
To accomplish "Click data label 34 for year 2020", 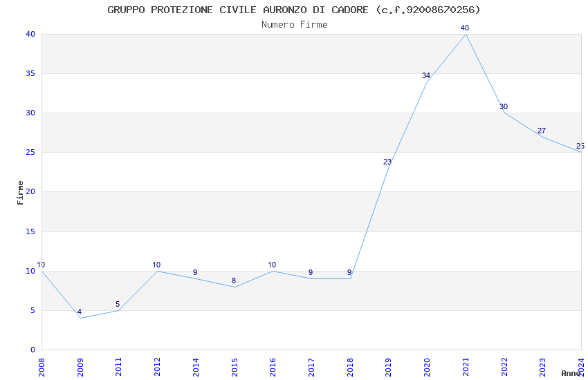I will [426, 75].
